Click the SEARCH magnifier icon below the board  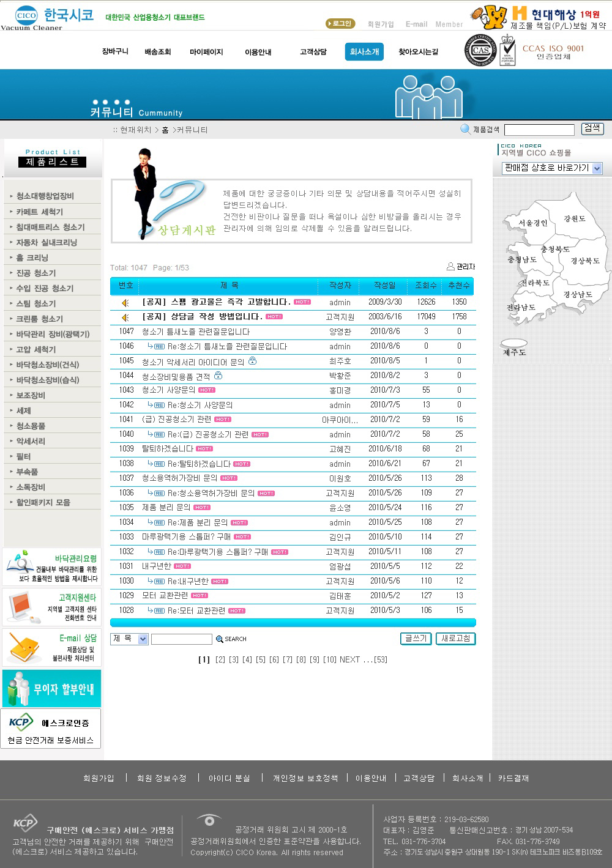click(220, 639)
